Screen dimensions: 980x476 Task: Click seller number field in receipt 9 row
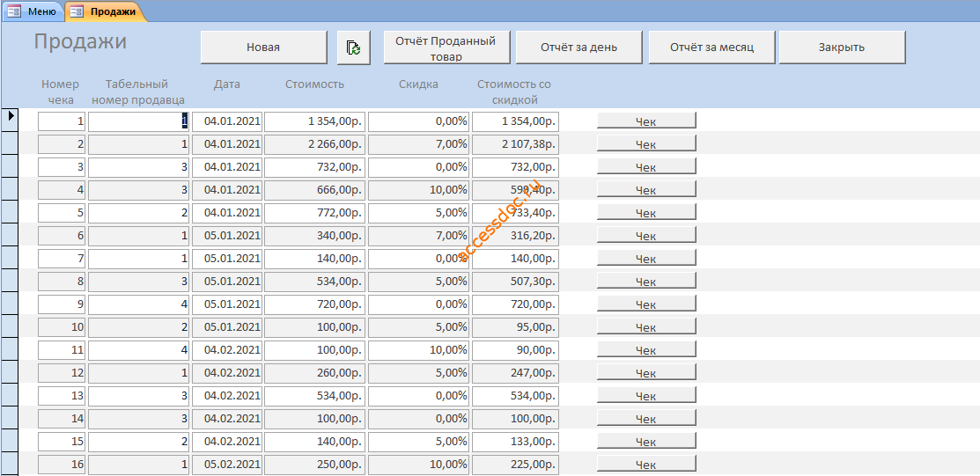(139, 304)
